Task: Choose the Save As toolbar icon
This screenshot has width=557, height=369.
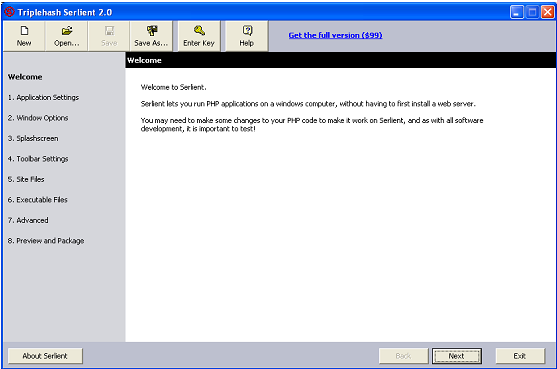Action: point(152,31)
